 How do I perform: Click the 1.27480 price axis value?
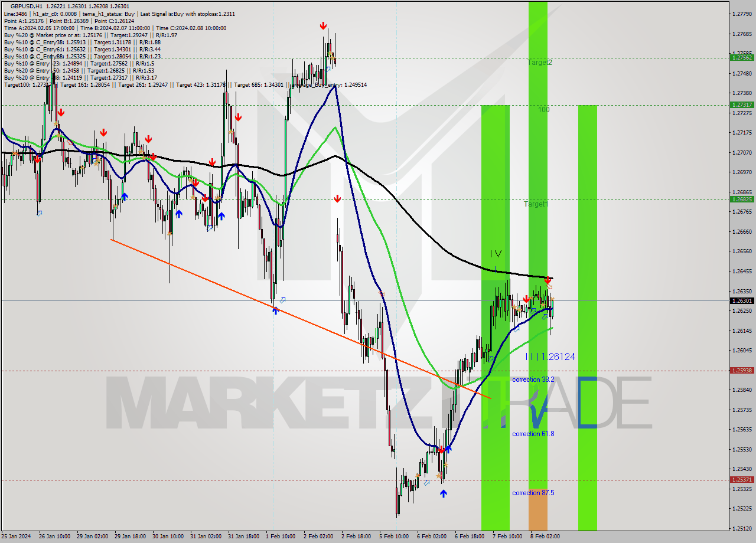coord(742,73)
